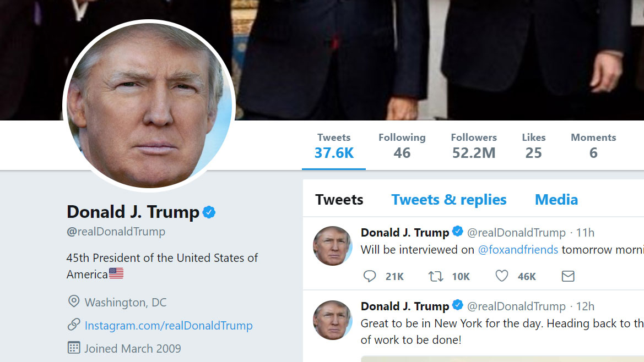
Task: Select the Tweets timeline tab
Action: 339,200
